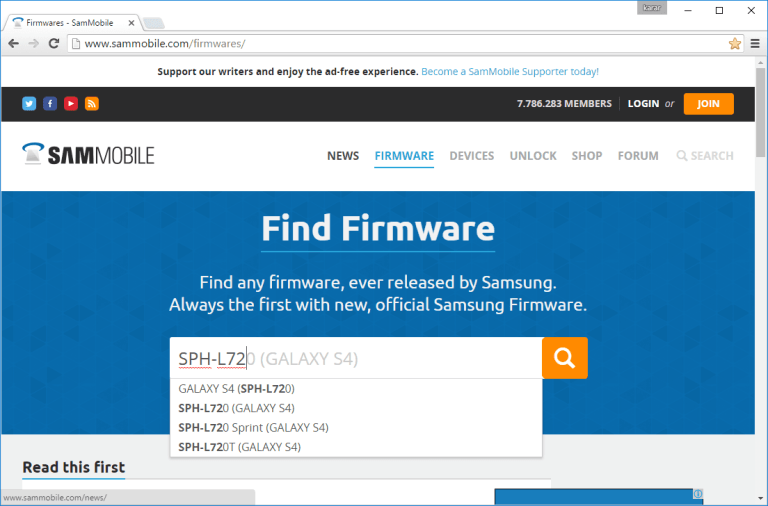Click the LOGIN link
This screenshot has width=768, height=506.
pyautogui.click(x=643, y=104)
